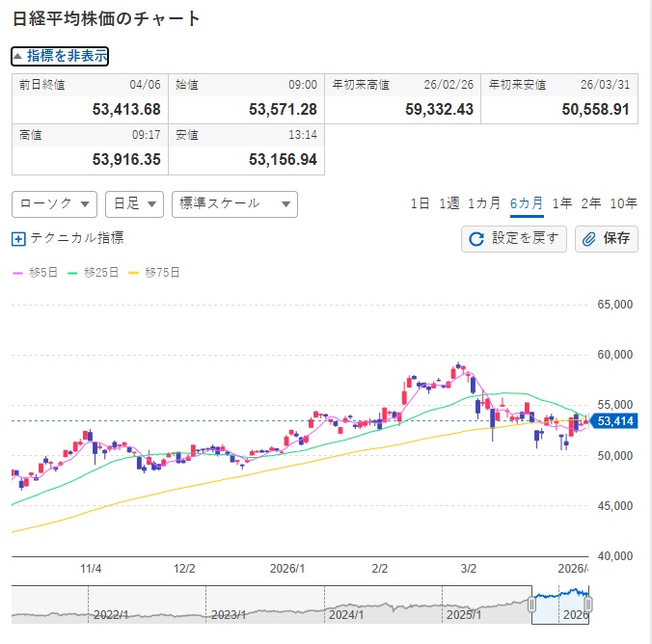Click the left range slider handle

point(531,604)
